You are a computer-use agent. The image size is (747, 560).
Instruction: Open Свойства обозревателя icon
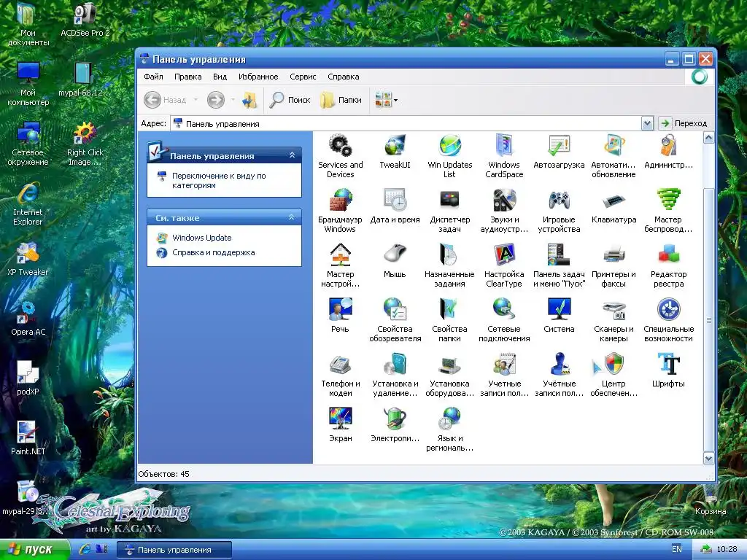(x=395, y=321)
